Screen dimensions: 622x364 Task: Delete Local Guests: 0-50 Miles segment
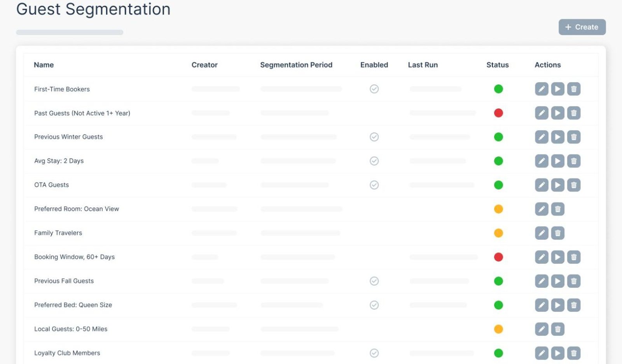pos(557,329)
